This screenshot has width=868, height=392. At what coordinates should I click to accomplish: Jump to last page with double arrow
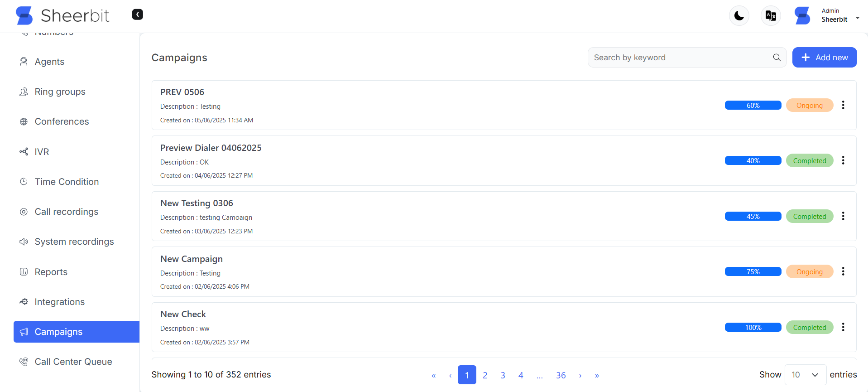coord(597,376)
